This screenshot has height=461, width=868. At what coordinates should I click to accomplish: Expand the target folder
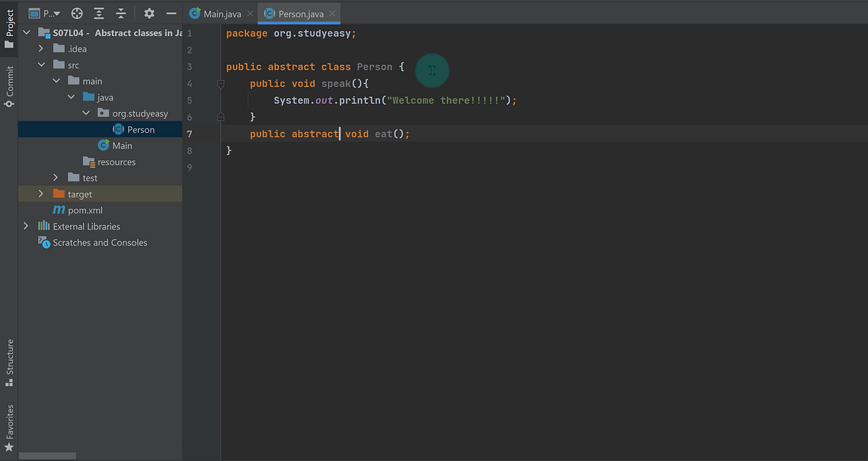41,194
